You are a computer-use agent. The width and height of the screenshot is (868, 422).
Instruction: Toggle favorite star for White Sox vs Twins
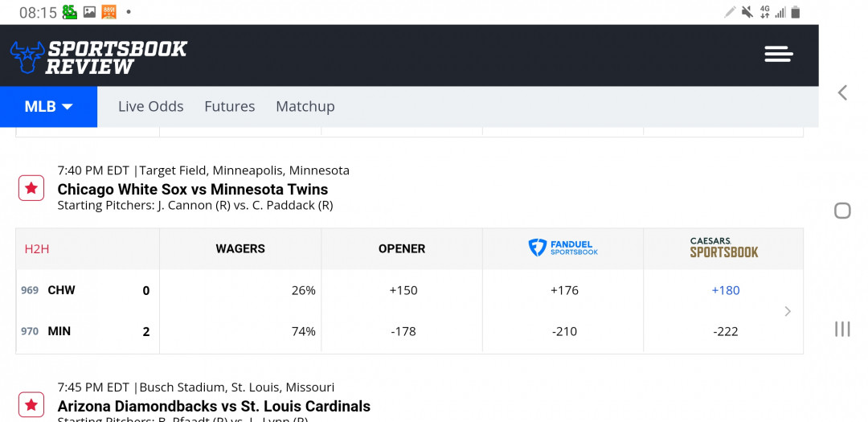[x=31, y=188]
